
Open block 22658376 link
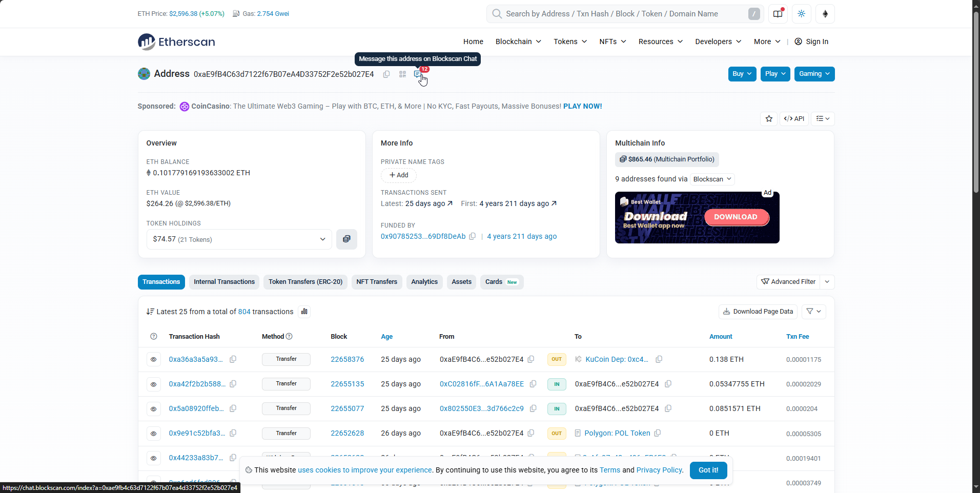pyautogui.click(x=348, y=359)
